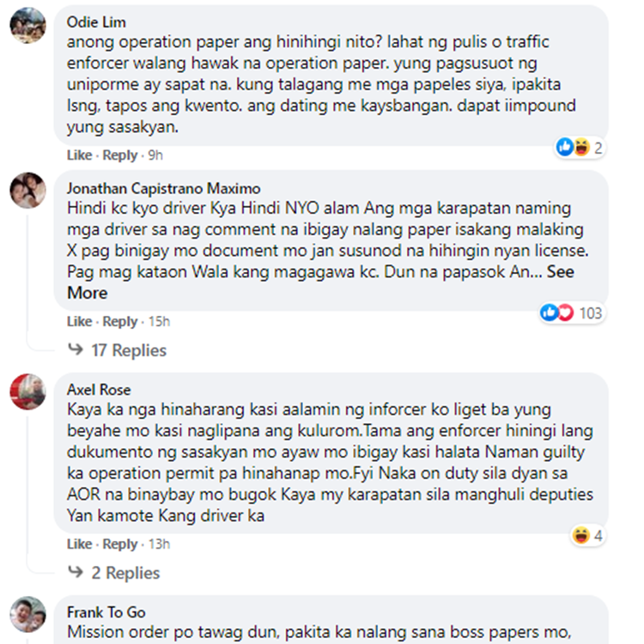Screen dimensions: 644x644
Task: Open Frank To Go's avatar
Action: pyautogui.click(x=28, y=614)
